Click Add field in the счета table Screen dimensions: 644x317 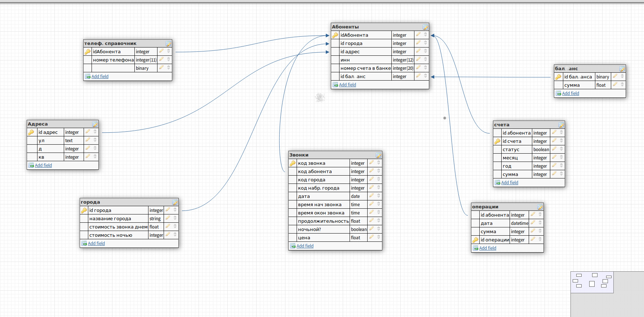(510, 183)
